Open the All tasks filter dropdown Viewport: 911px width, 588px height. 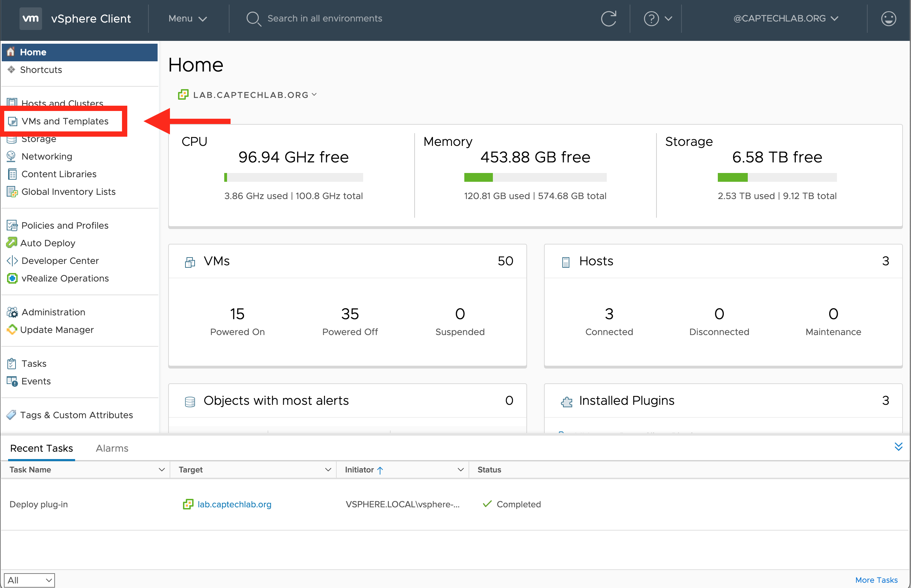click(29, 580)
